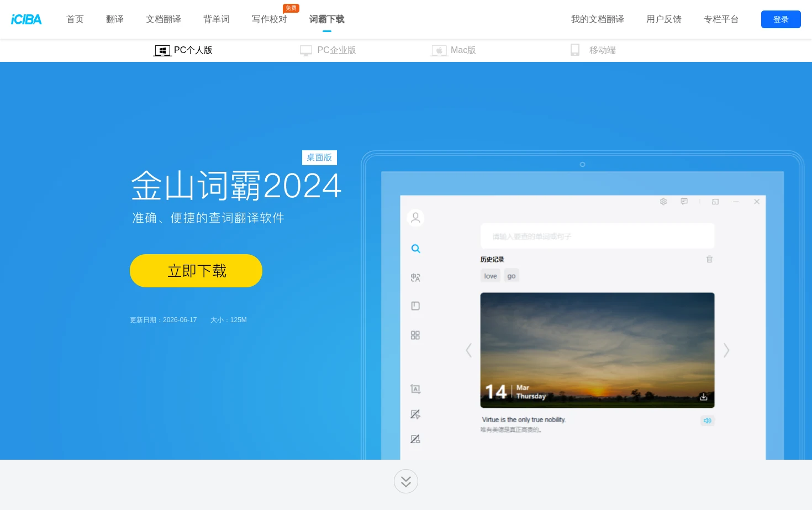Click the daily sentence sunset image
This screenshot has width=812, height=510.
[x=597, y=350]
